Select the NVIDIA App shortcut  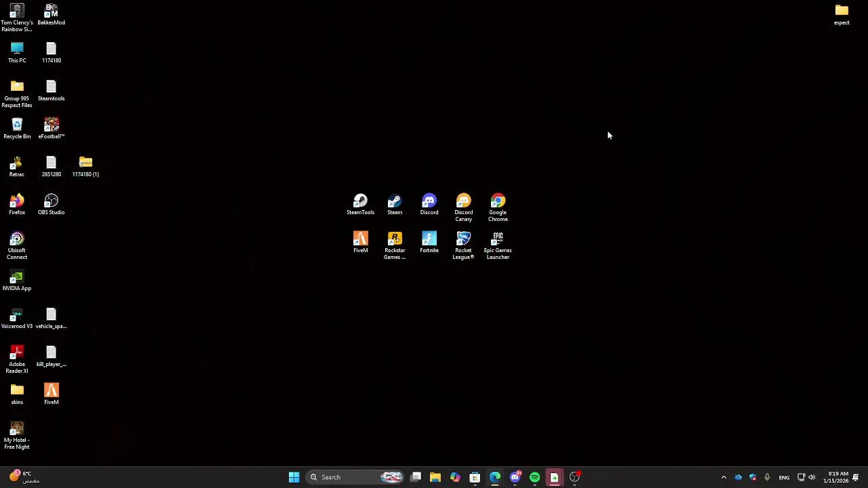pyautogui.click(x=17, y=281)
